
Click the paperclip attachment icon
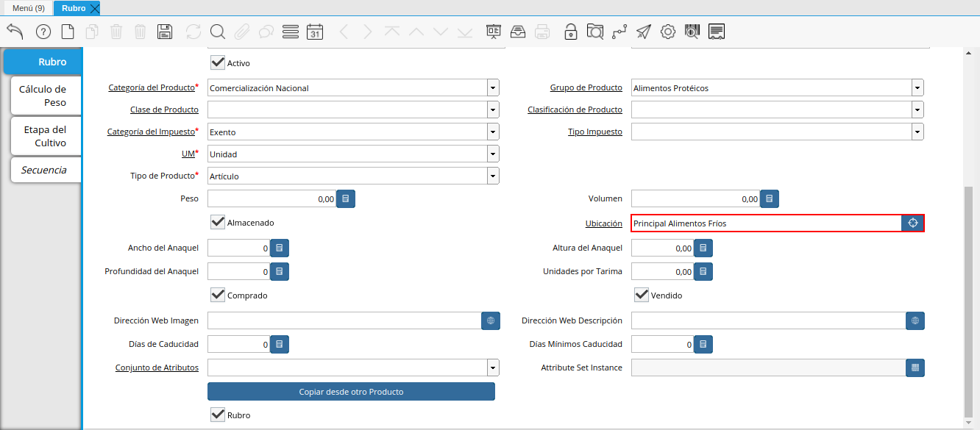pyautogui.click(x=242, y=32)
